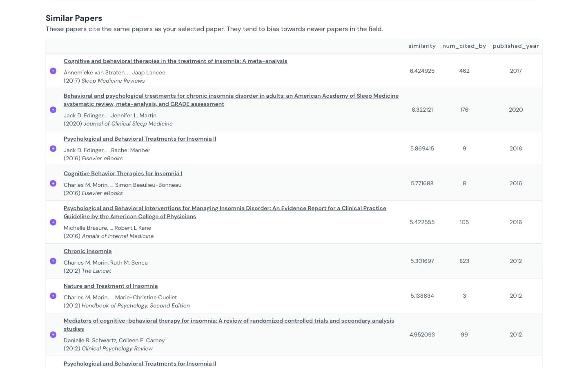Add the Chronic insomnia Lancet paper using its plus icon

click(53, 261)
